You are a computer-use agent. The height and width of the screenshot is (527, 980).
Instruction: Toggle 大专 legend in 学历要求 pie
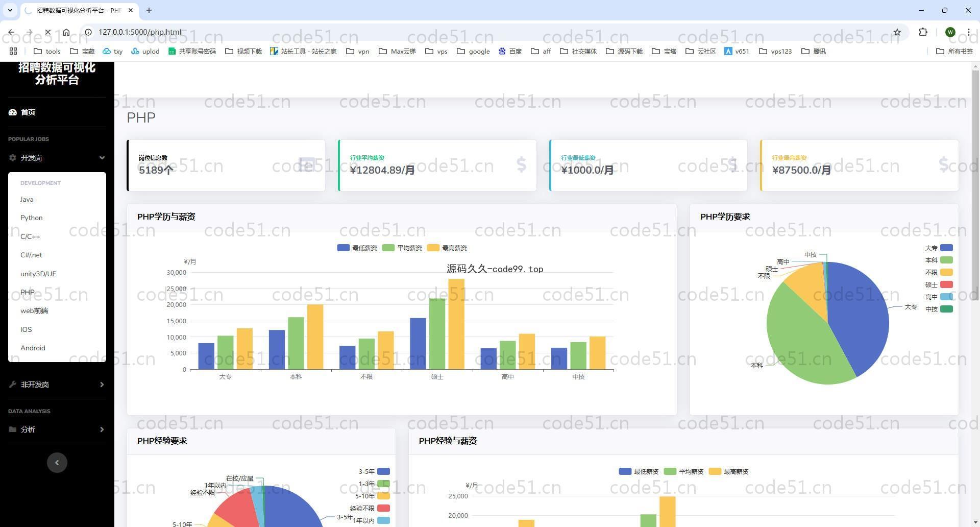pos(939,248)
